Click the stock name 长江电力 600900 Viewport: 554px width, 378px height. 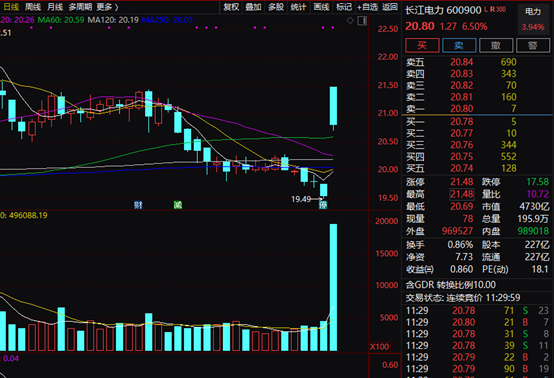[443, 10]
